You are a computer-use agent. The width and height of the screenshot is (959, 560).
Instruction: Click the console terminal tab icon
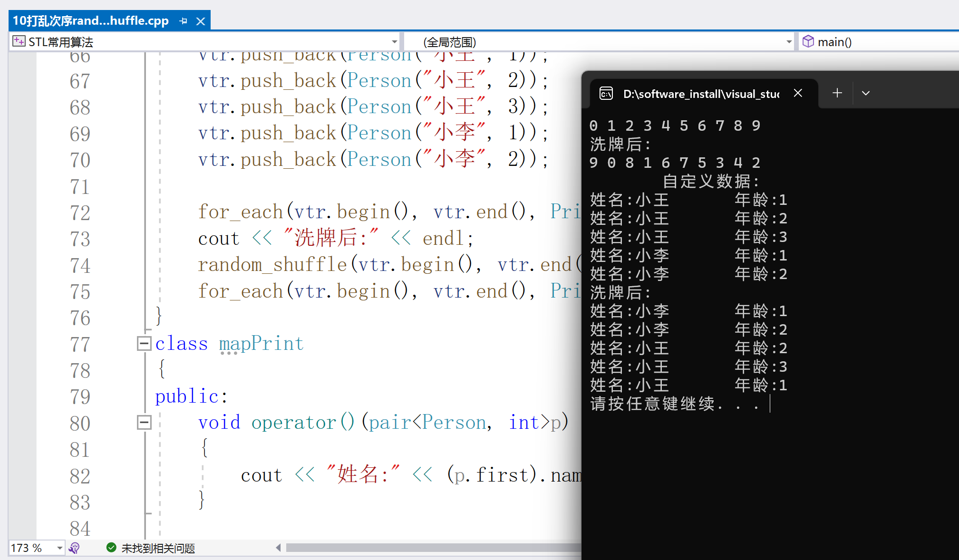click(606, 93)
